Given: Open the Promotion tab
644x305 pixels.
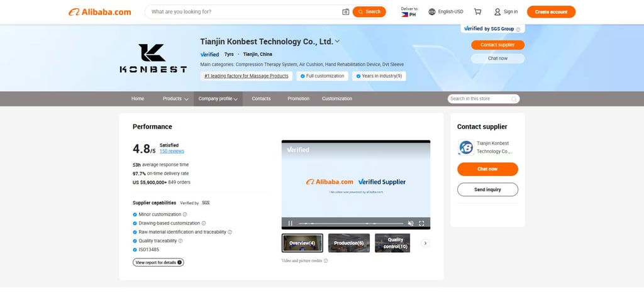Looking at the screenshot, I should point(299,99).
